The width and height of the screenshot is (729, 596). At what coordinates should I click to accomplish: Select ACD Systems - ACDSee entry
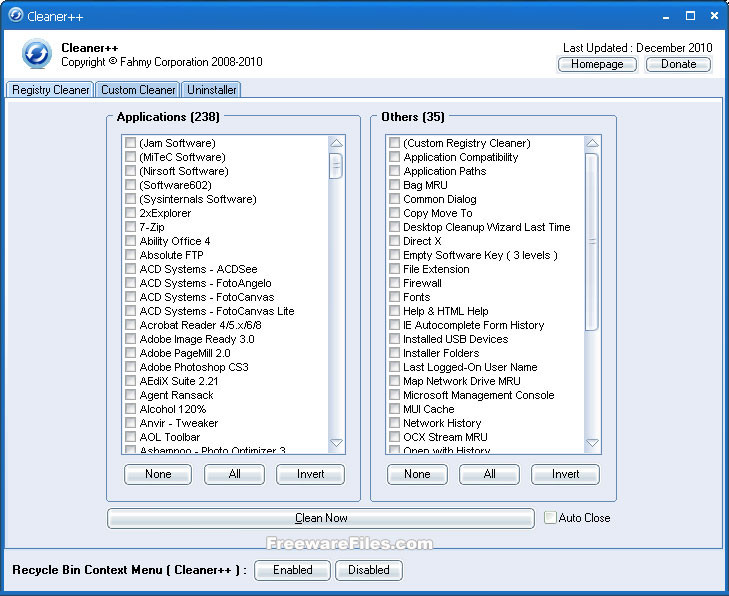(x=198, y=269)
